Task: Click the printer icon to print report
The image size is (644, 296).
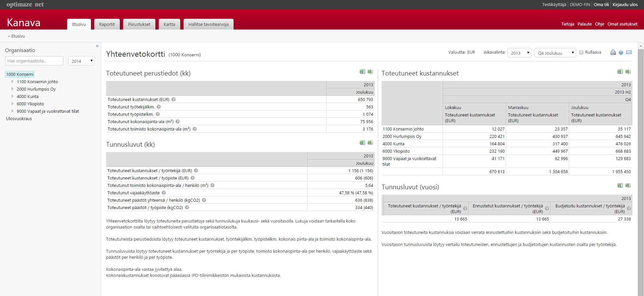Action: 613,52
